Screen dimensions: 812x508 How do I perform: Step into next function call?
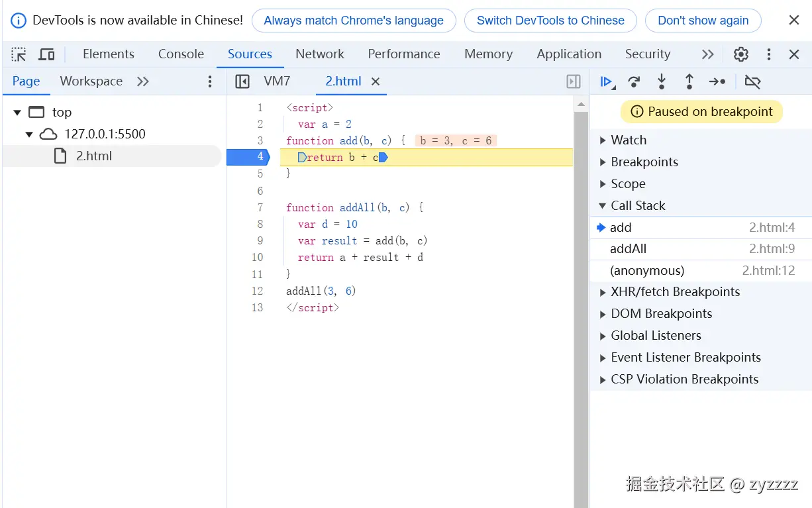click(x=662, y=81)
